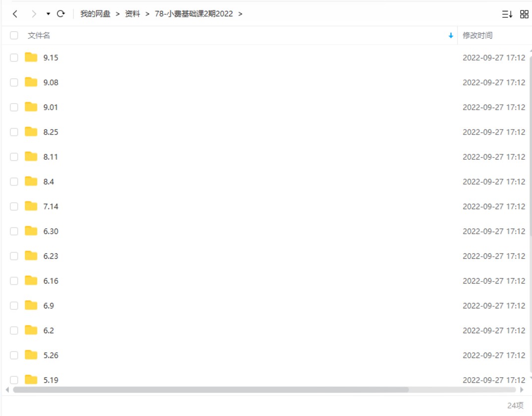Select checkbox for folder 8.4
Viewport: 532px width, 416px height.
tap(14, 181)
